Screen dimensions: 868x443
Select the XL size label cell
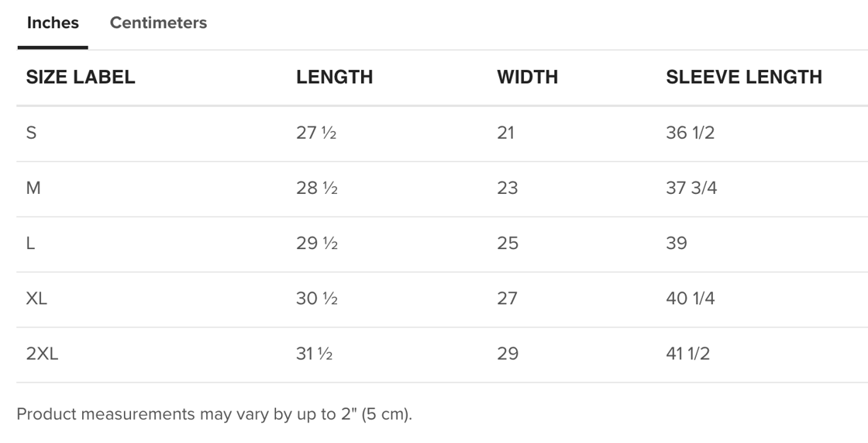pos(36,299)
